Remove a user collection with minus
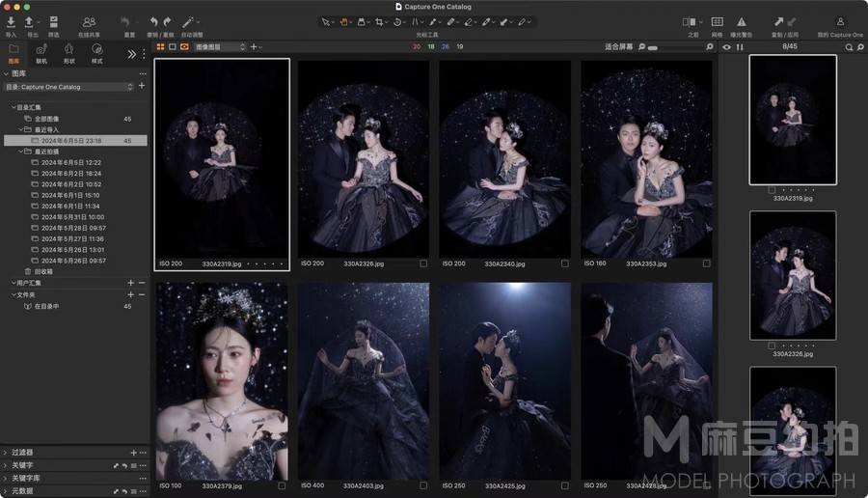 142,283
